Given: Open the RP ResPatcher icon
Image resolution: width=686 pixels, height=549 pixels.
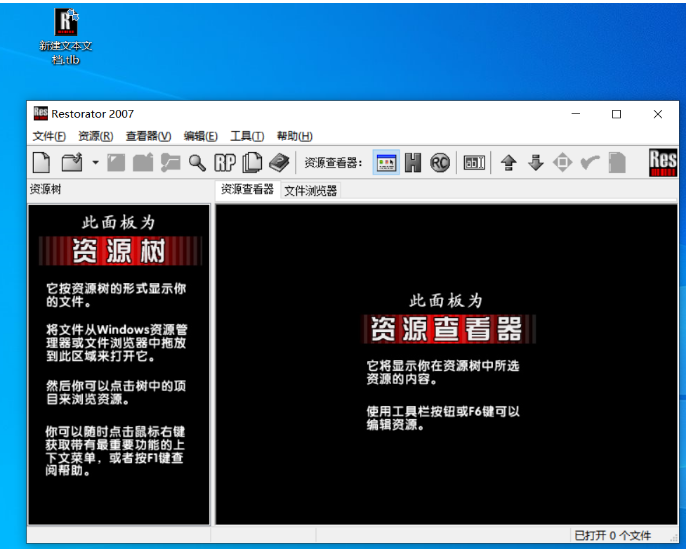Looking at the screenshot, I should point(225,163).
